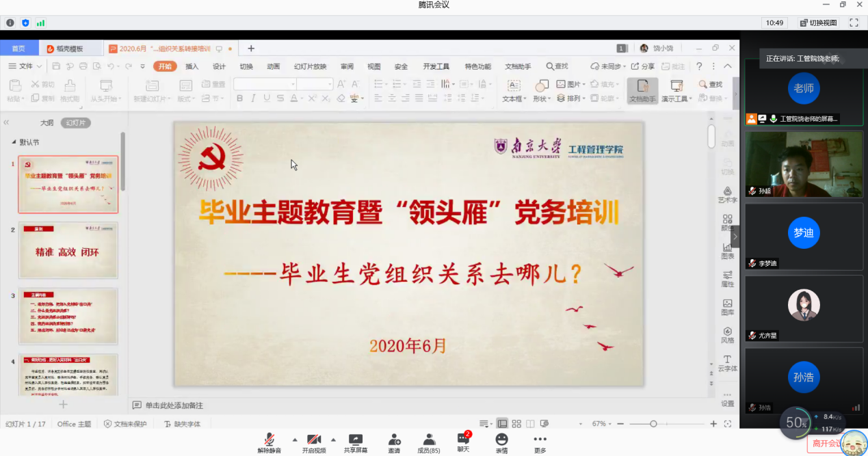This screenshot has width=868, height=456.
Task: Open the 聊天 chat panel
Action: tap(463, 440)
